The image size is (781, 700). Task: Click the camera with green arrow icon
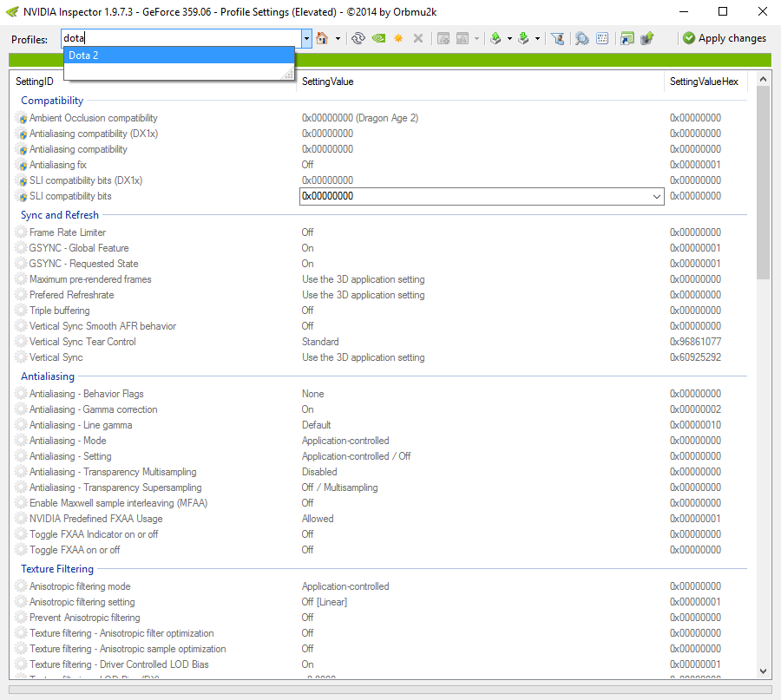coord(647,38)
